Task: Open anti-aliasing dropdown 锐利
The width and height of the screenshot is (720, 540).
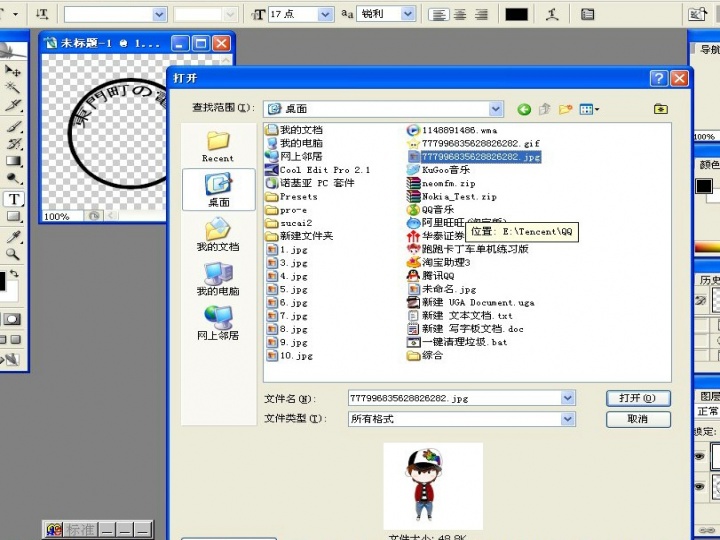Action: point(408,14)
